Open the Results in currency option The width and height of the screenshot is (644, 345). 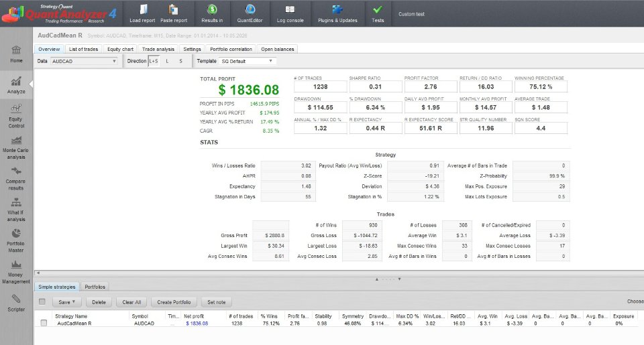pyautogui.click(x=212, y=13)
